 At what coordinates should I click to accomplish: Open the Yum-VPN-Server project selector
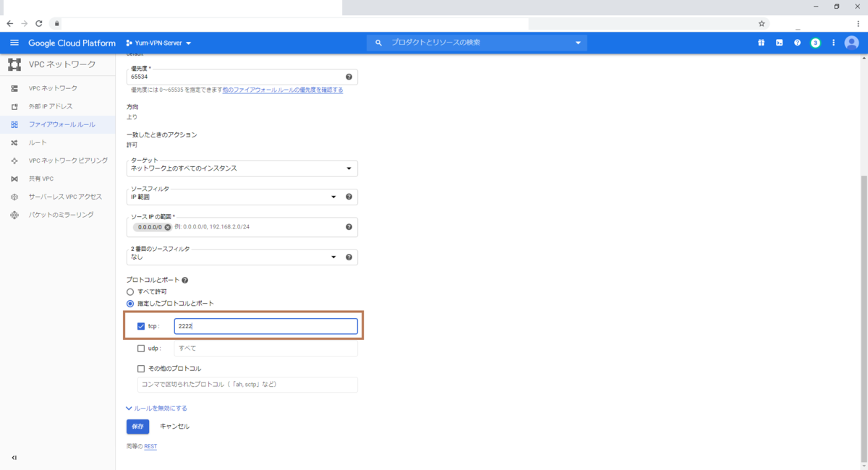tap(158, 43)
